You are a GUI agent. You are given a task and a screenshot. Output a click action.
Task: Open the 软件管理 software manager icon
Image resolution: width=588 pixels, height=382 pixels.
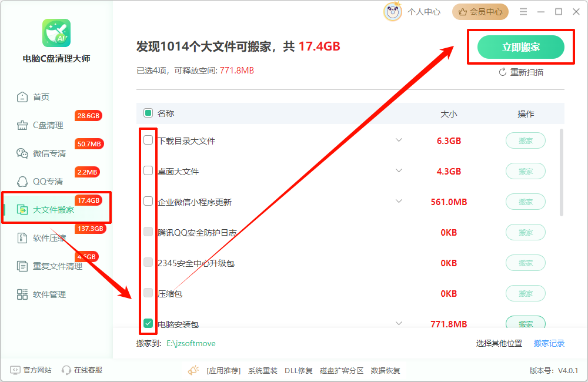pos(21,294)
